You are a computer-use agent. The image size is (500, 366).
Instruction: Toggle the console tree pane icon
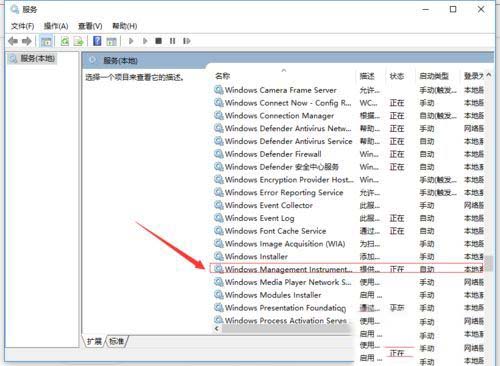(46, 41)
